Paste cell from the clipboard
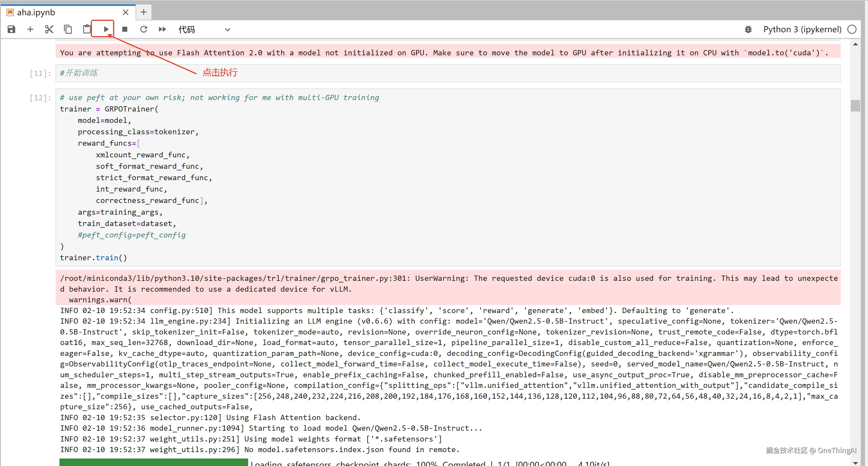The width and height of the screenshot is (868, 466). (87, 29)
